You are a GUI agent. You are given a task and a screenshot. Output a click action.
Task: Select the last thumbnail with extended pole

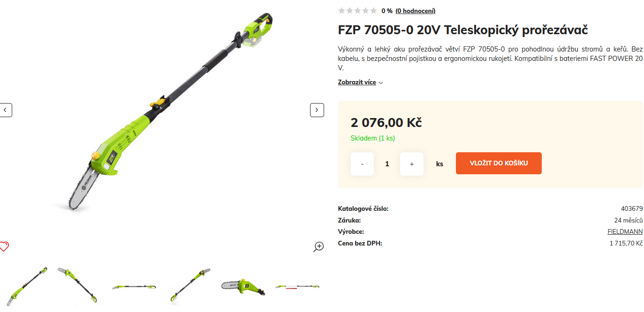pos(297,286)
